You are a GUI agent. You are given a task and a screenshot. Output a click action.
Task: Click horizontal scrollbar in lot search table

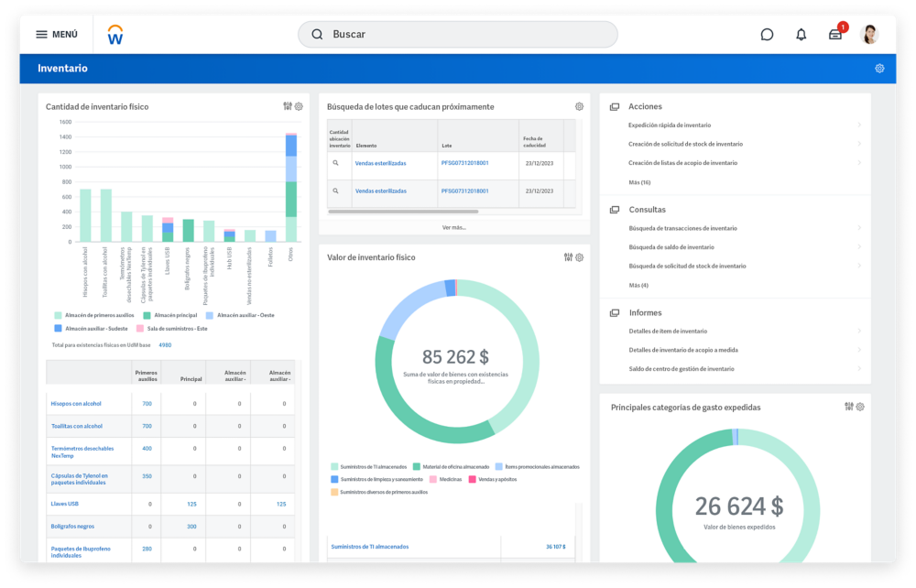coord(403,212)
